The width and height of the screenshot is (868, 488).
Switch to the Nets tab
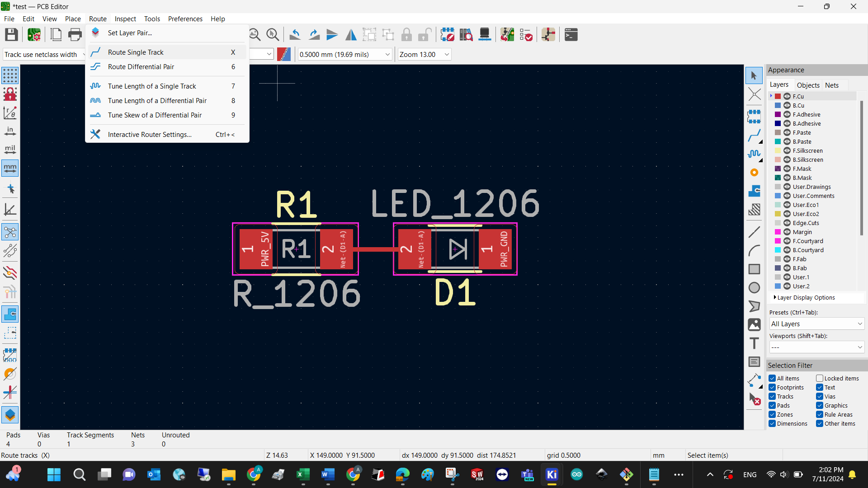831,85
